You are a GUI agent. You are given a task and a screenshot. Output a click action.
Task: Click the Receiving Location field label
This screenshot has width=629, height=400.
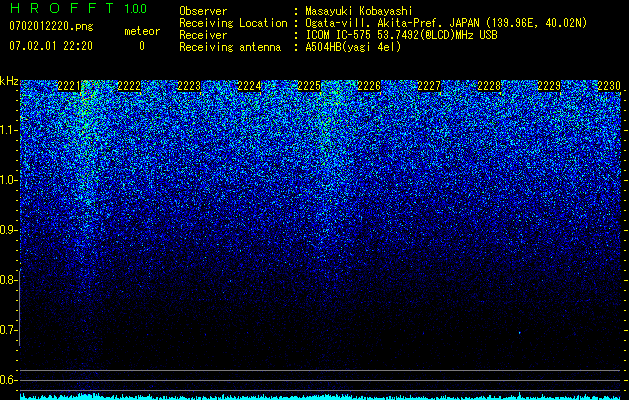233,23
